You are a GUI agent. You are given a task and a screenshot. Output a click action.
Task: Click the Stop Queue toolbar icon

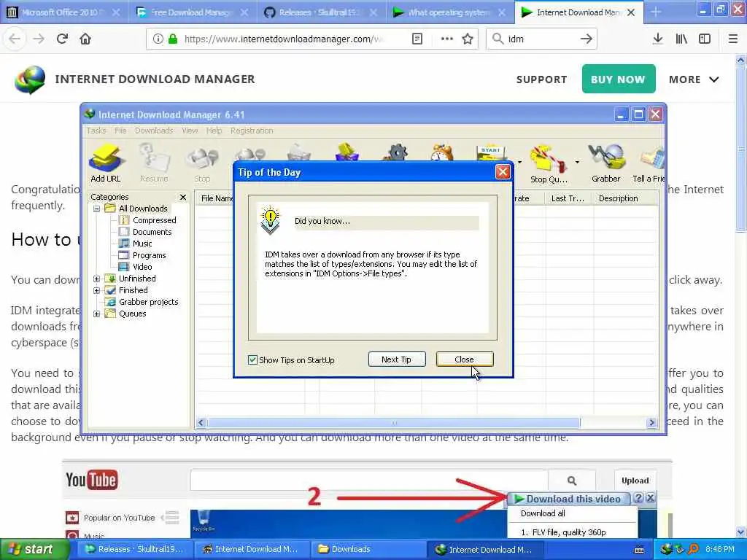click(x=549, y=163)
